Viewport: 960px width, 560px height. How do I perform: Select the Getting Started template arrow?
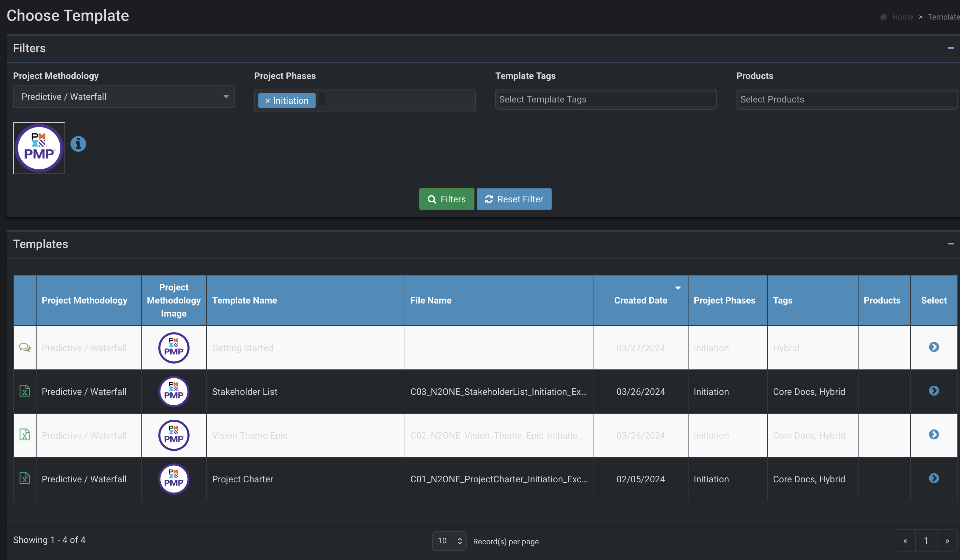[934, 347]
